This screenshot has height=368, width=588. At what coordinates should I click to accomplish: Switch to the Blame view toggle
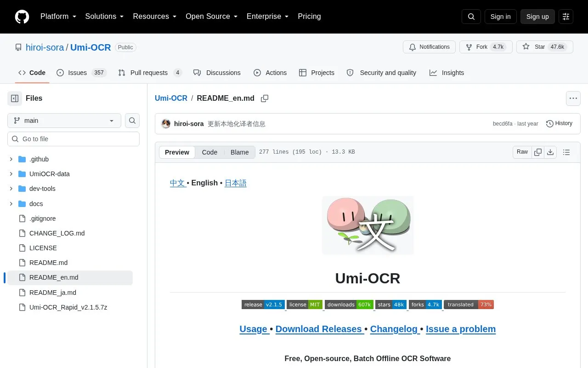(x=240, y=152)
